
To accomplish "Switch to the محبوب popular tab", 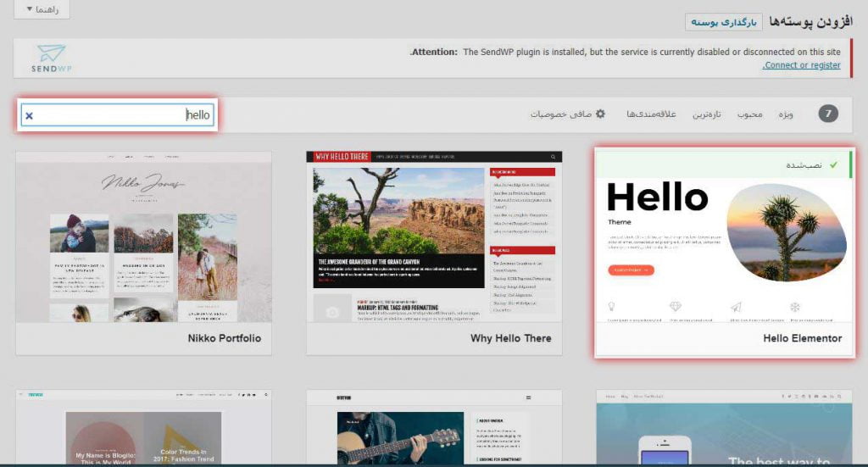I will [749, 114].
